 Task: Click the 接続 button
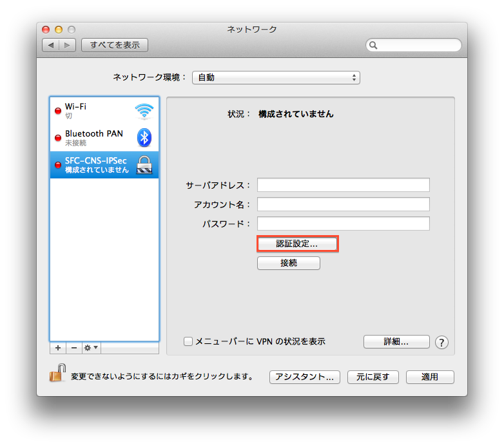pos(288,263)
